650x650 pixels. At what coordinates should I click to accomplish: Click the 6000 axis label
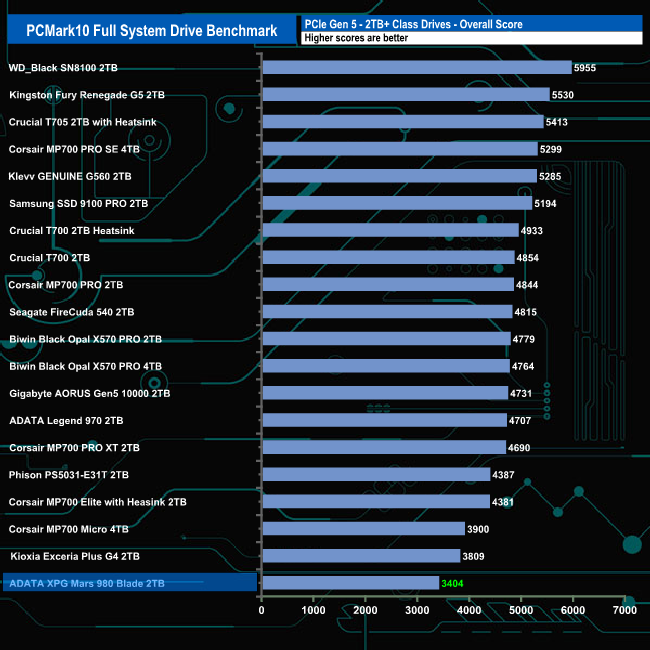pos(573,610)
